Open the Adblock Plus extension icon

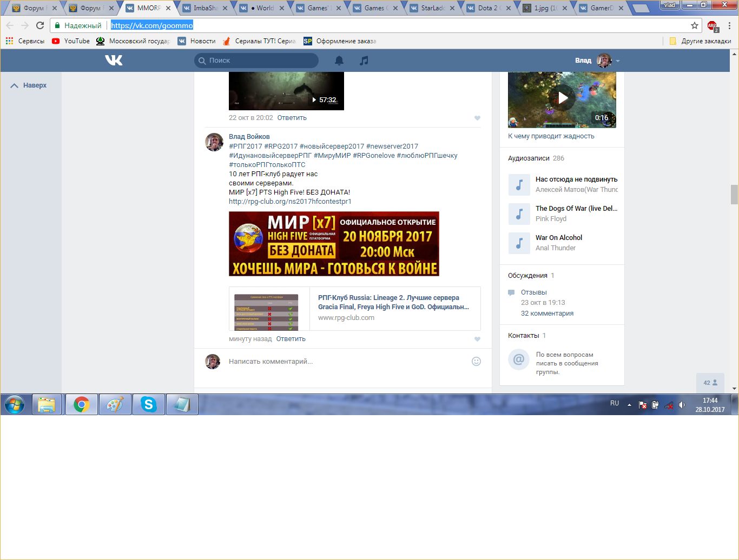[712, 26]
